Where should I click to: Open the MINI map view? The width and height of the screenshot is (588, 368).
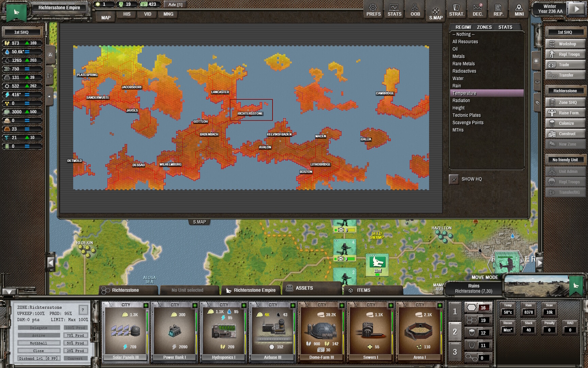click(x=519, y=9)
